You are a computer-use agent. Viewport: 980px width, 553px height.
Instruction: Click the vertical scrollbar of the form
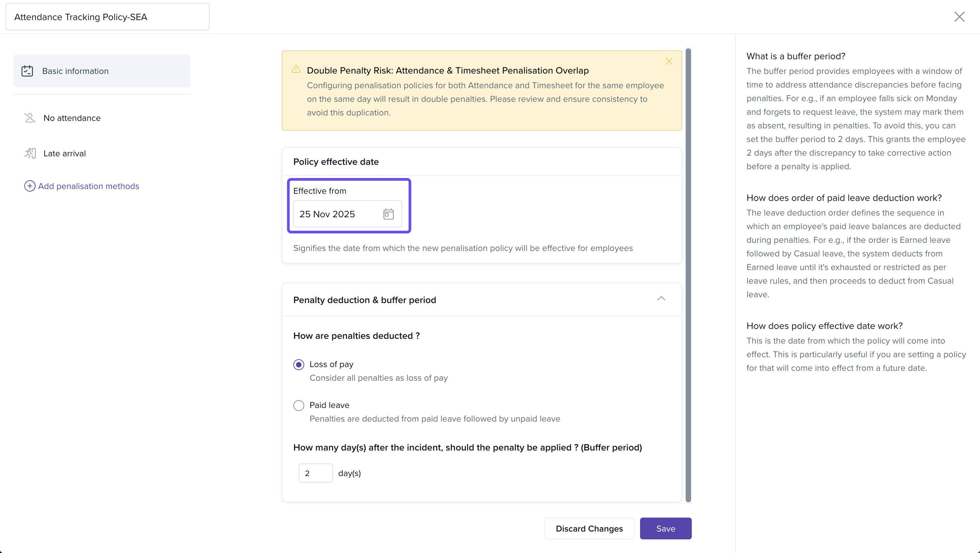click(x=688, y=274)
